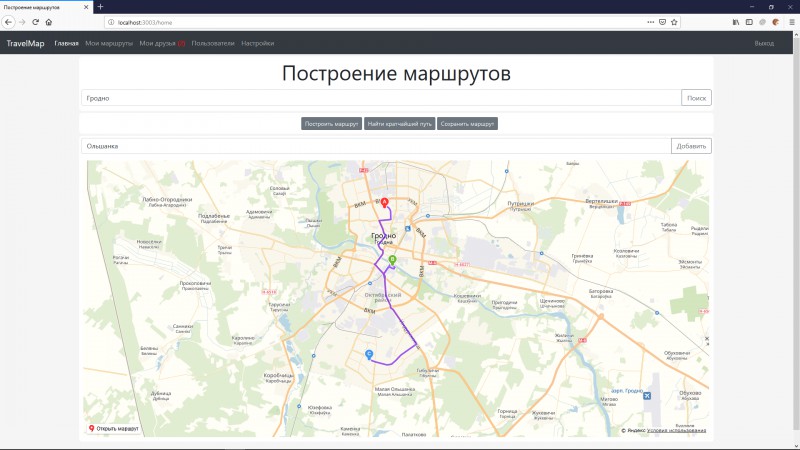
Task: Click the round orange icon in the browser toolbar
Action: point(776,22)
